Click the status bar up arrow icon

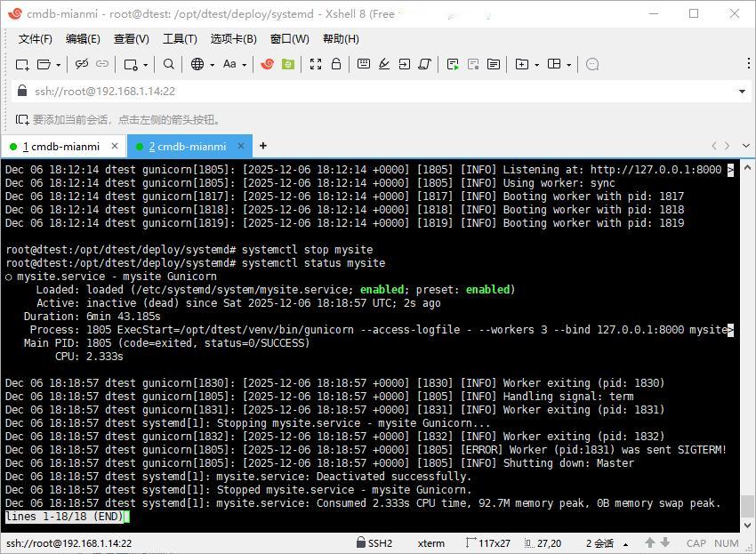point(650,543)
